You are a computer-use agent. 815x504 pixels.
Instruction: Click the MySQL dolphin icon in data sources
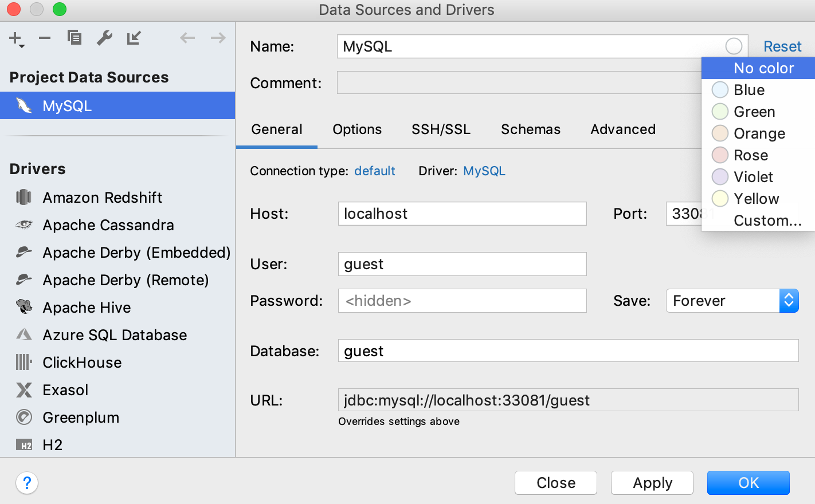(24, 105)
